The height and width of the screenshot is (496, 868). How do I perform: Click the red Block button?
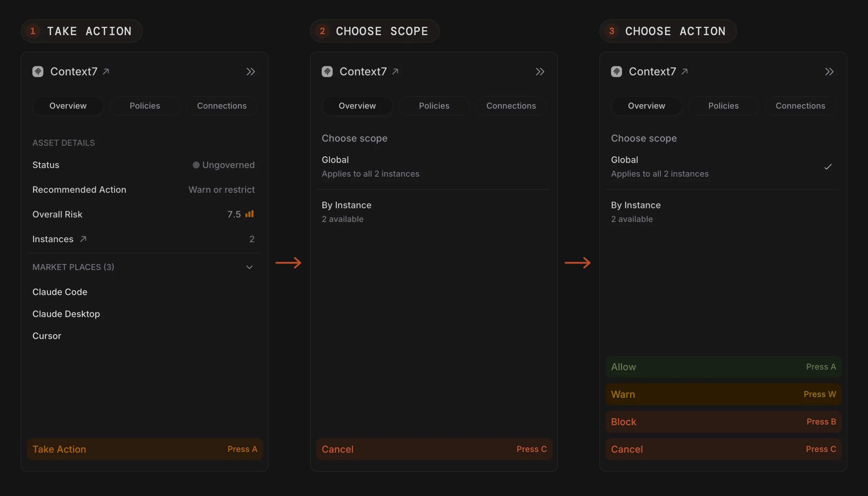click(723, 422)
